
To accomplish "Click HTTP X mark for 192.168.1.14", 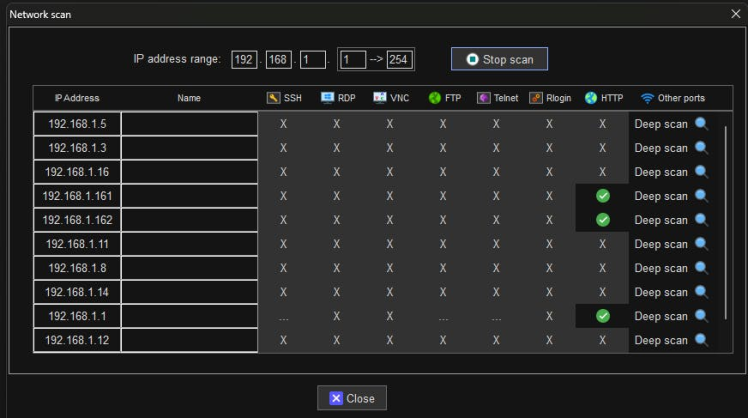I will [603, 292].
